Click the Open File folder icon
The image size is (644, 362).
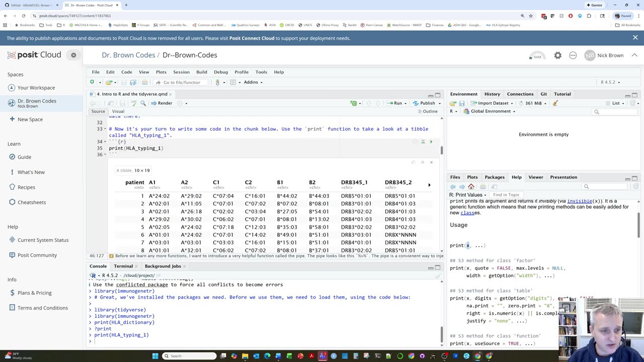pyautogui.click(x=108, y=82)
